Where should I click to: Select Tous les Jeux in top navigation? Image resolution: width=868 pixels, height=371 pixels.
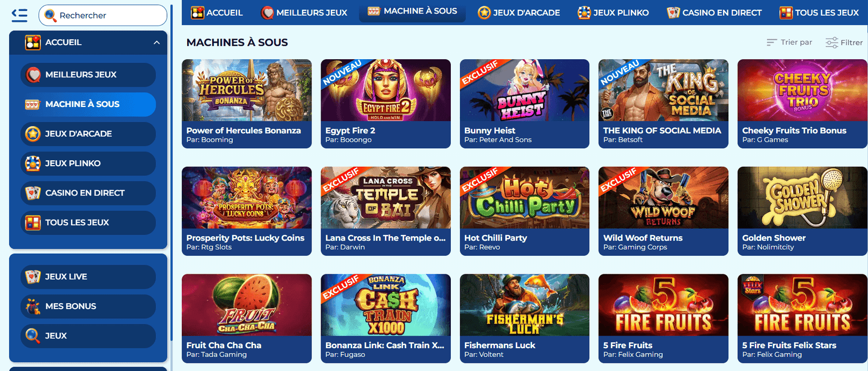coord(819,12)
